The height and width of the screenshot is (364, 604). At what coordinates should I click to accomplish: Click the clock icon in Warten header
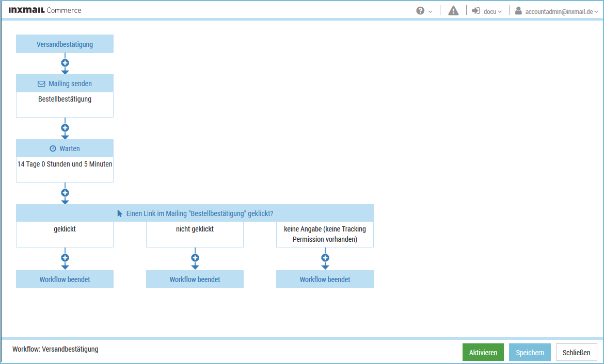click(53, 148)
